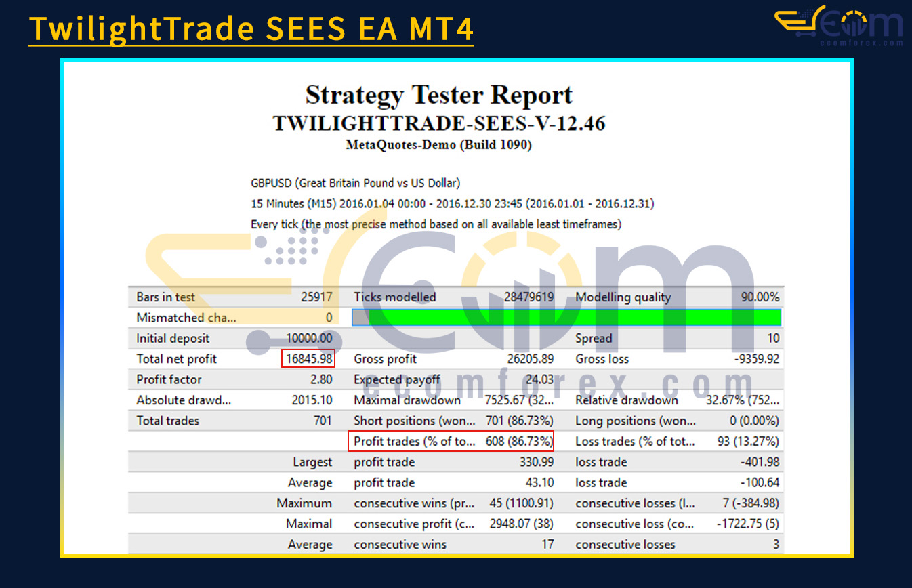Click largest profit trade value 330.99
This screenshot has width=912, height=588.
(537, 462)
